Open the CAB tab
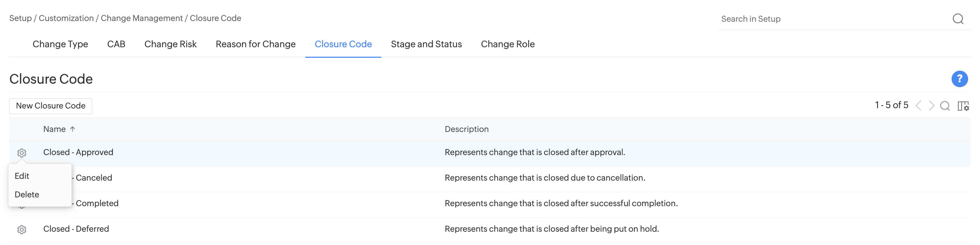This screenshot has width=980, height=245. pos(116,44)
